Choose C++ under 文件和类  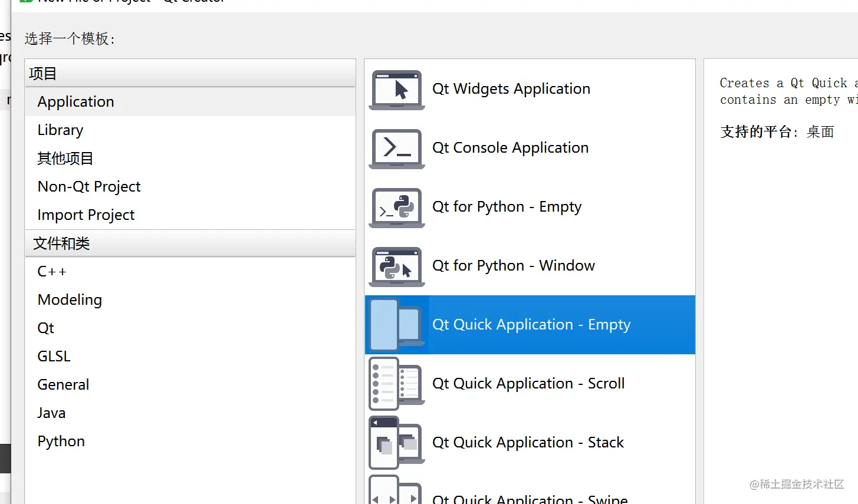(x=52, y=272)
